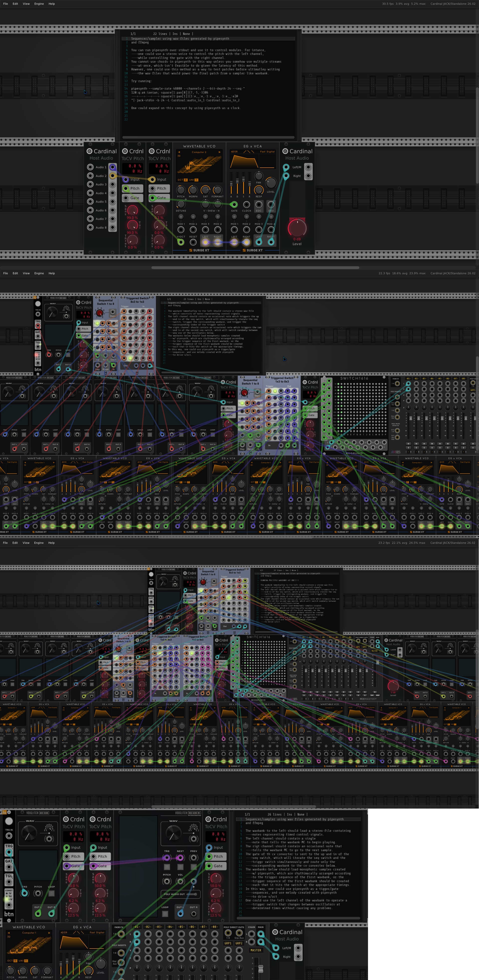Viewport: 479px width, 980px height.
Task: Click the MAIN L output on the bottom patch's mixer
Action: 261,934
